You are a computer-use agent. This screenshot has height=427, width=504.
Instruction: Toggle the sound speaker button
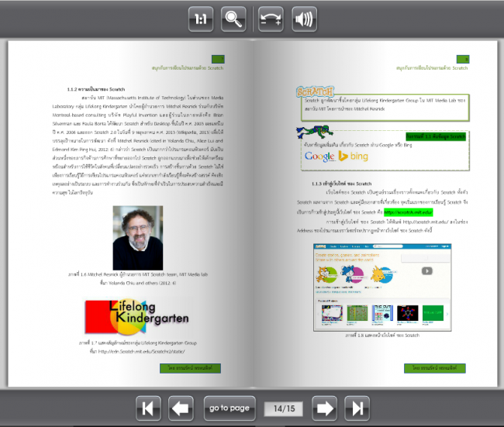pos(304,19)
